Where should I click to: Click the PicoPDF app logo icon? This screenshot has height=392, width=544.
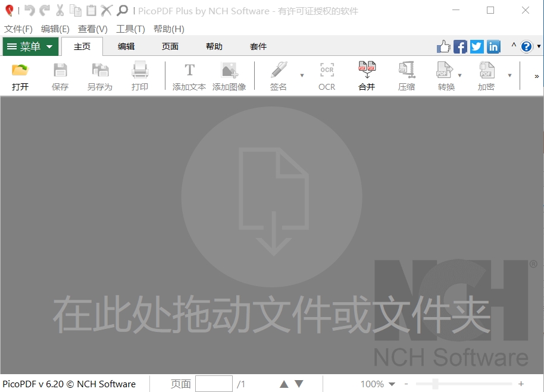(10, 11)
